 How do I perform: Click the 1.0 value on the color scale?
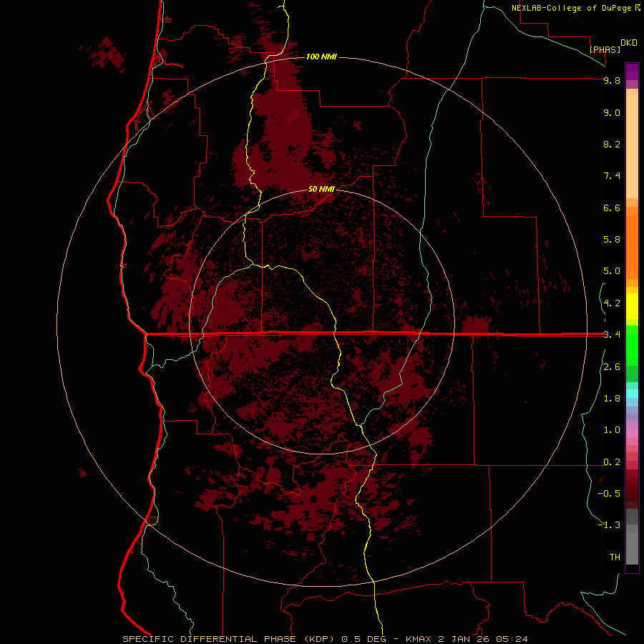click(612, 430)
